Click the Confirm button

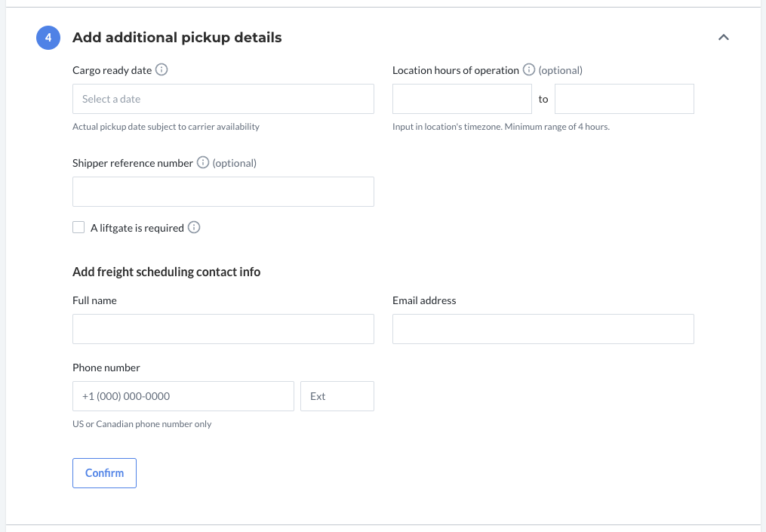[x=105, y=473]
